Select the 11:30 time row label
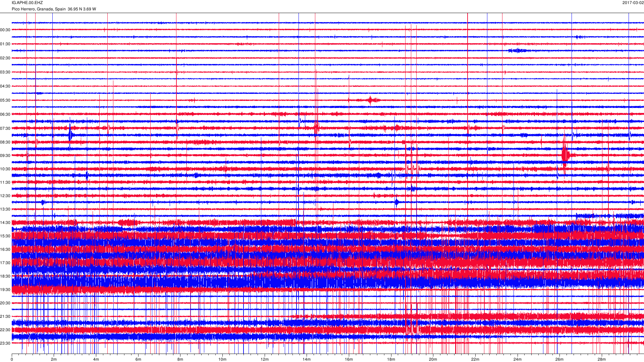 5,182
